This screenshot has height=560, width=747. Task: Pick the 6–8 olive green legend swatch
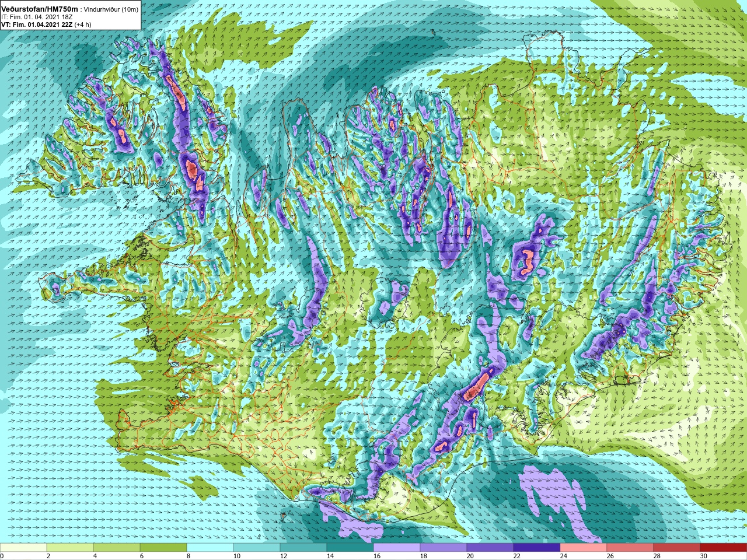point(163,548)
